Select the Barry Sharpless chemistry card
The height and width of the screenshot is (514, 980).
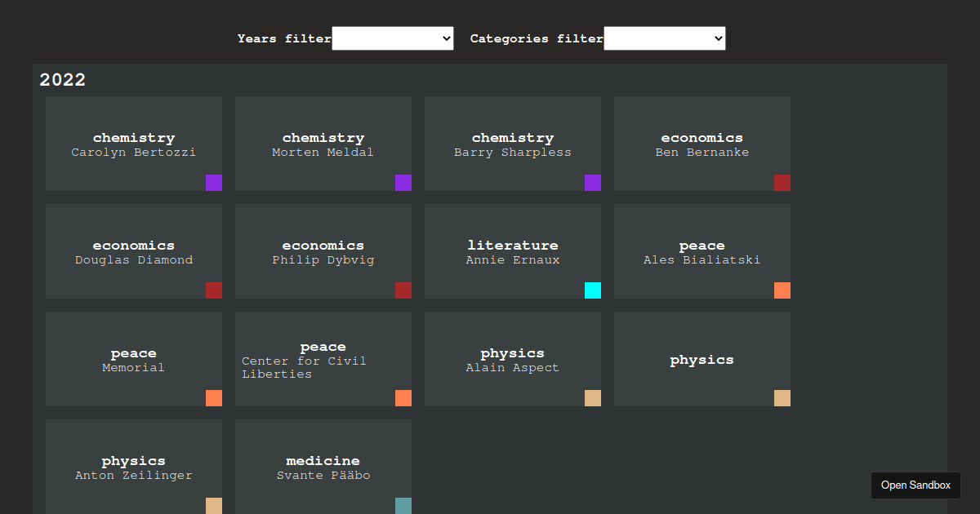(x=513, y=144)
